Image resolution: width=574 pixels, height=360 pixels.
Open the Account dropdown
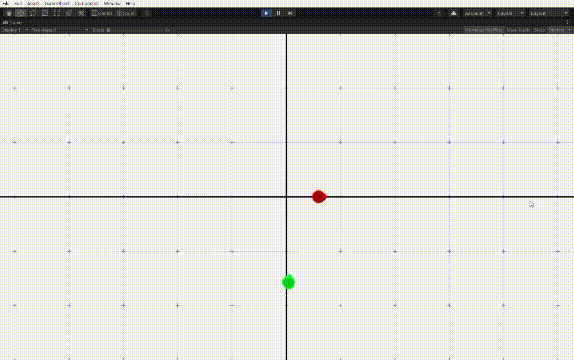click(478, 14)
